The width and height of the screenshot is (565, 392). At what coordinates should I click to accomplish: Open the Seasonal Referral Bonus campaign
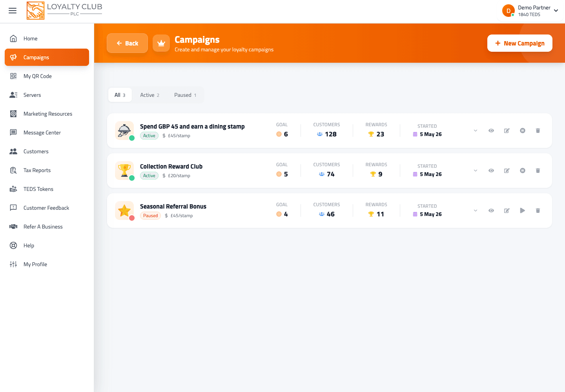[173, 206]
